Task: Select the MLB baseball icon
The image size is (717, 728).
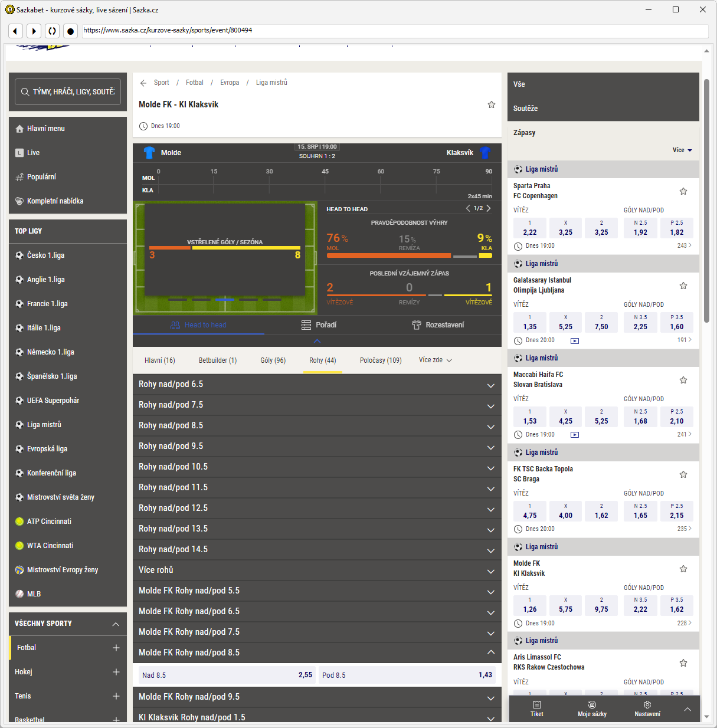Action: (19, 594)
